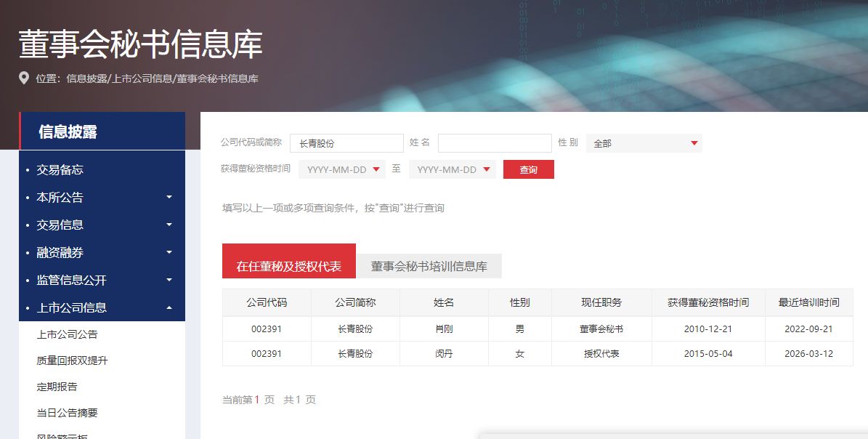The width and height of the screenshot is (868, 439).
Task: Open the 当日公告摘要 sublink
Action: 67,412
